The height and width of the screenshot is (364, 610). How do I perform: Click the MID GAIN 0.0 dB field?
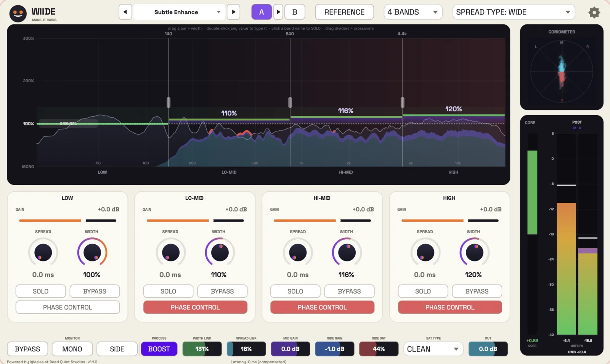(x=291, y=349)
